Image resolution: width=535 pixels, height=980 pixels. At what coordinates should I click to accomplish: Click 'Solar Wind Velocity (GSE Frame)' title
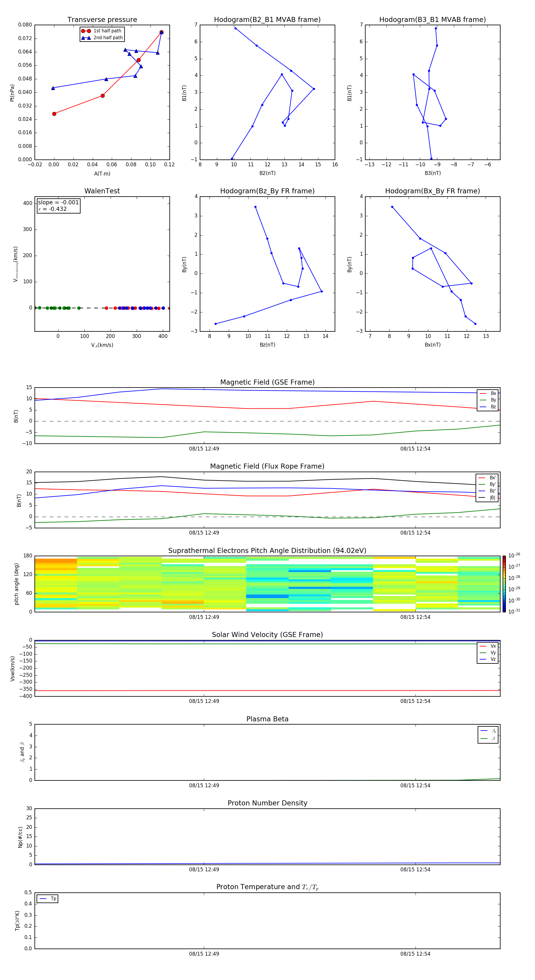coord(267,635)
